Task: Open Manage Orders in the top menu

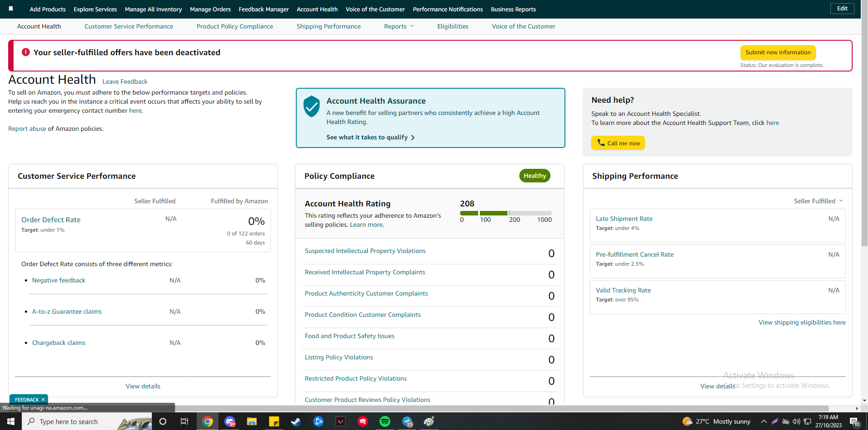Action: click(210, 9)
